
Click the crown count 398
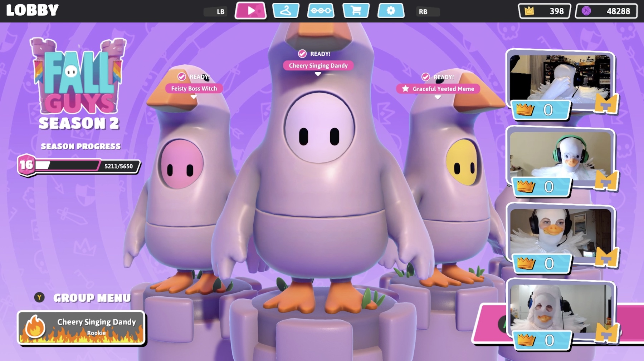pyautogui.click(x=556, y=11)
